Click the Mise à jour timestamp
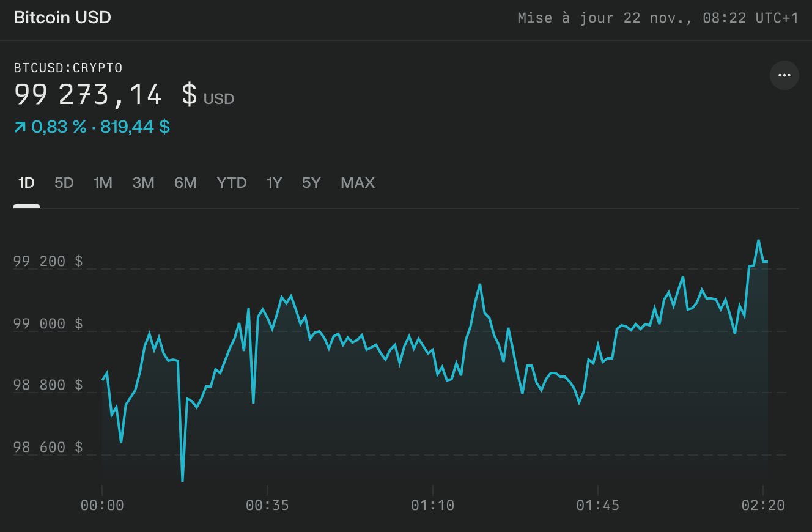Image resolution: width=812 pixels, height=532 pixels. point(658,18)
